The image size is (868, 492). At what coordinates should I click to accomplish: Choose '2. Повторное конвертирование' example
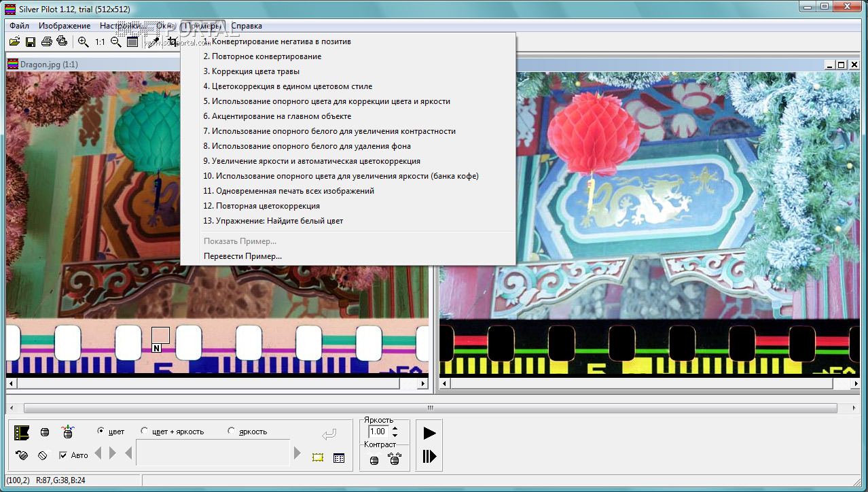[348, 56]
